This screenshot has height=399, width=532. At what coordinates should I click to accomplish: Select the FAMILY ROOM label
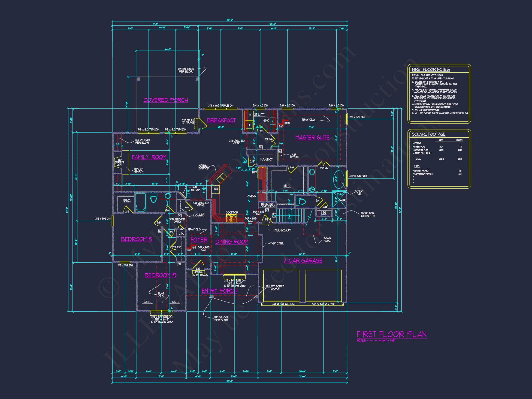[149, 157]
